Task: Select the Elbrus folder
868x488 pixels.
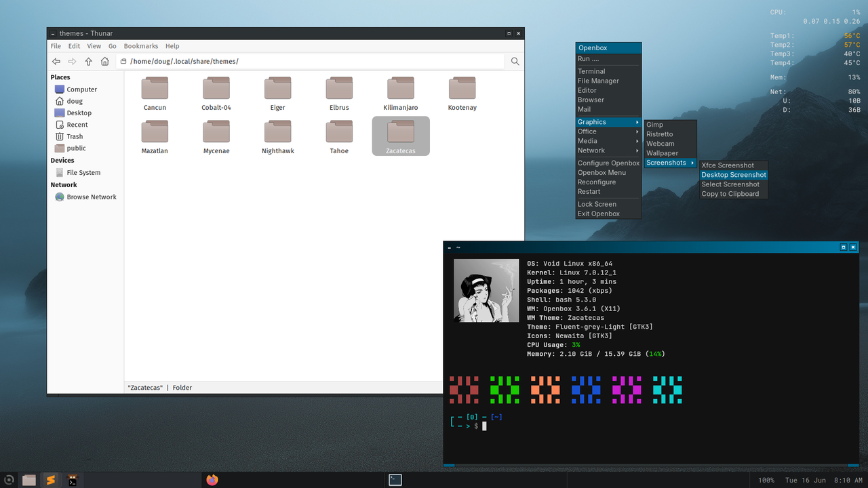Action: pos(339,94)
